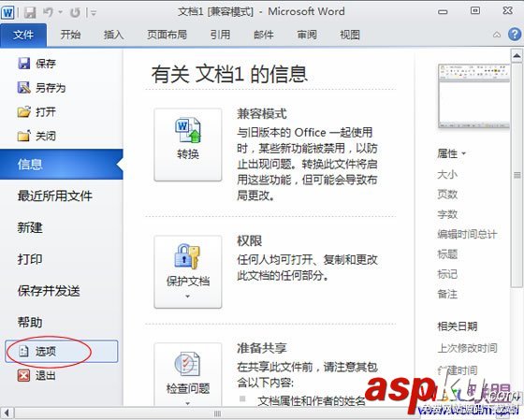Select the 信息 section
524x420 pixels.
point(62,164)
